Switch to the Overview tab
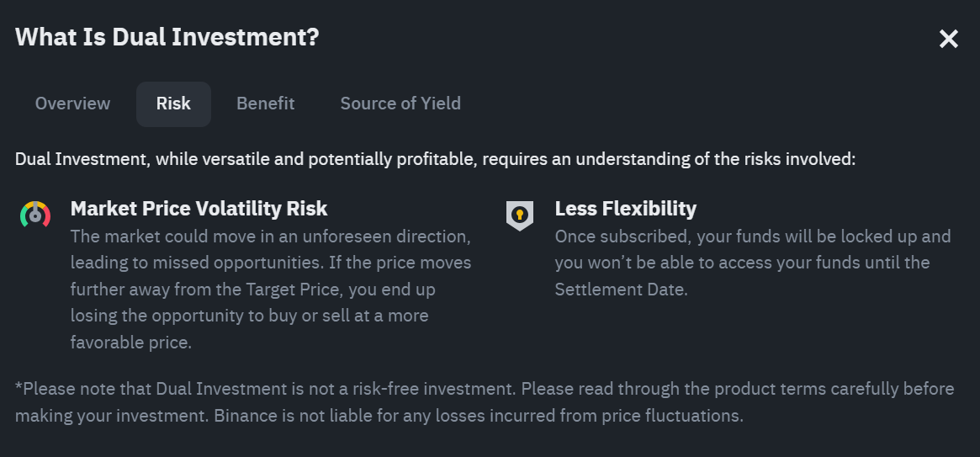Viewport: 980px width, 457px height. tap(72, 104)
